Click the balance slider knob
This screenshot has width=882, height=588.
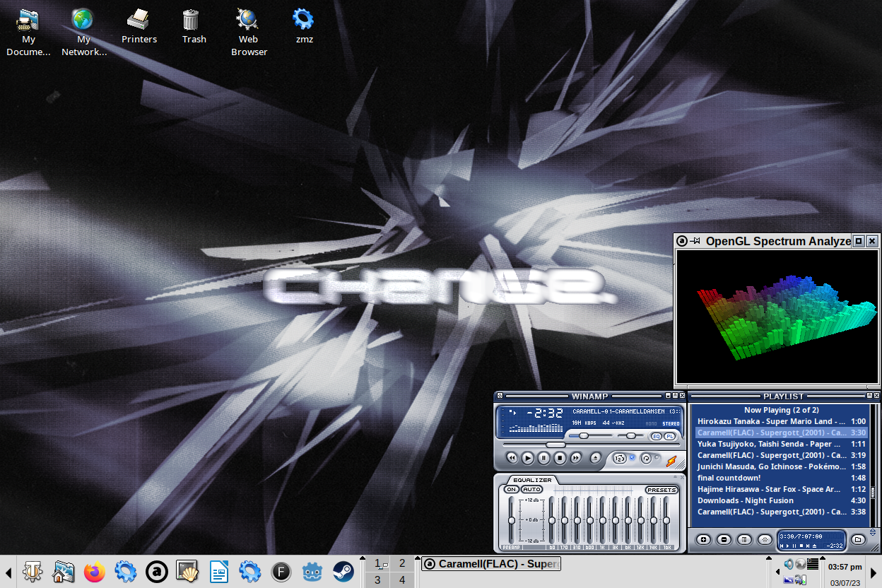point(630,436)
